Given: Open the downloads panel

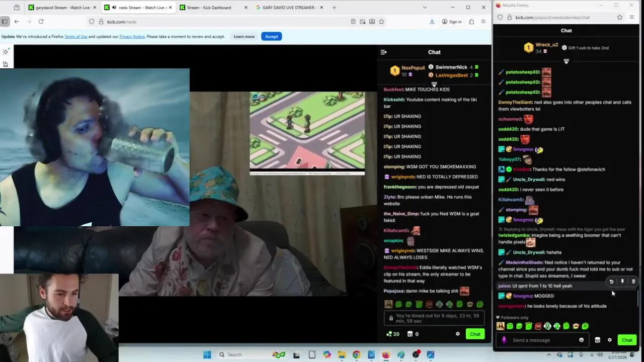Looking at the screenshot, I should pyautogui.click(x=432, y=22).
